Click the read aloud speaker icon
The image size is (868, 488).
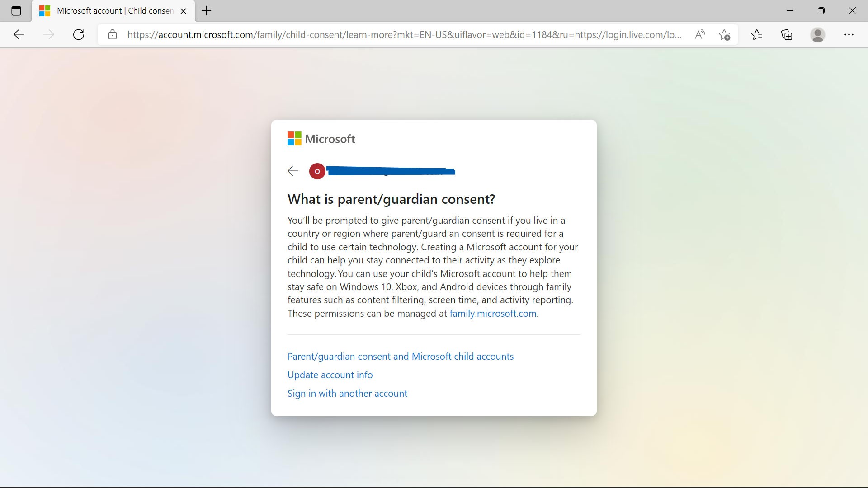tap(700, 34)
